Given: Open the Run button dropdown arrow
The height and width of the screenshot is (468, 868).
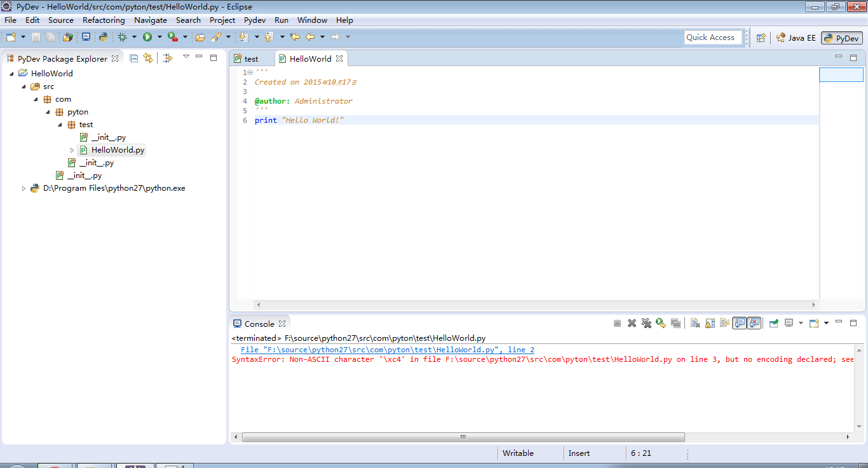Looking at the screenshot, I should pos(159,37).
